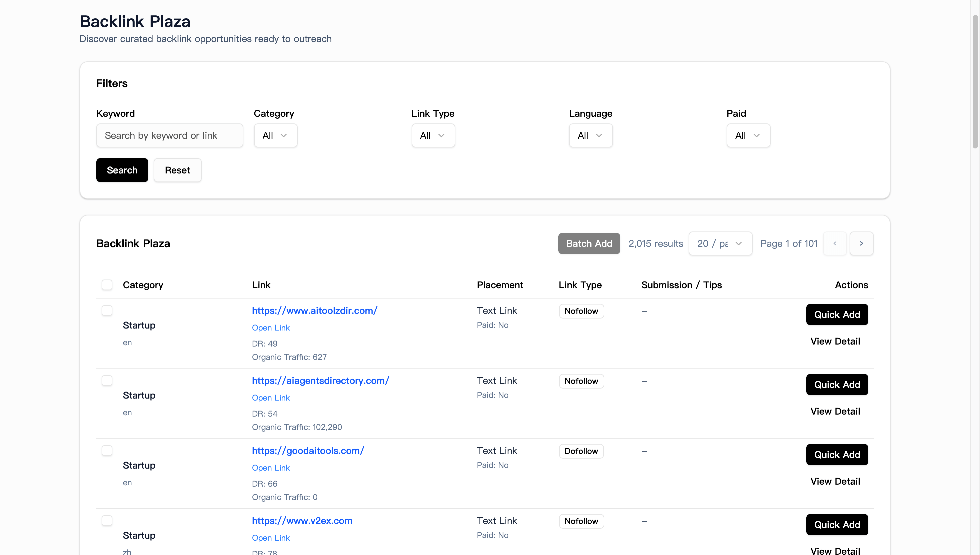Click the keyword search input field

[170, 135]
